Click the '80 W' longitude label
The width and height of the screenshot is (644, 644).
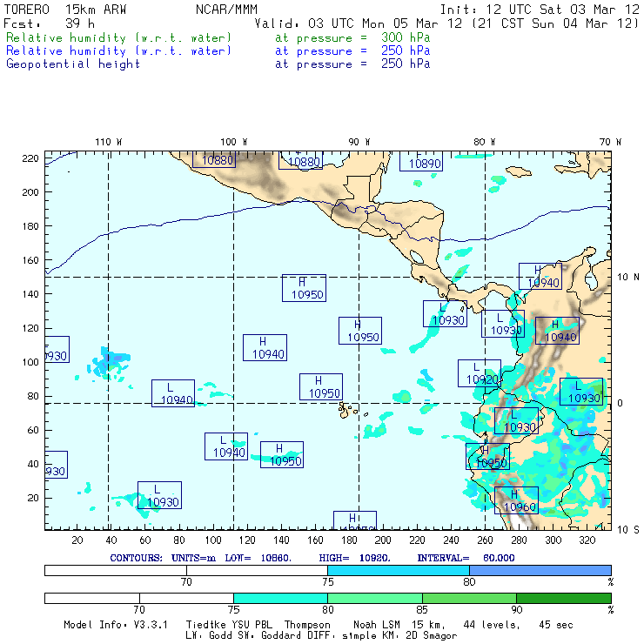pyautogui.click(x=484, y=142)
